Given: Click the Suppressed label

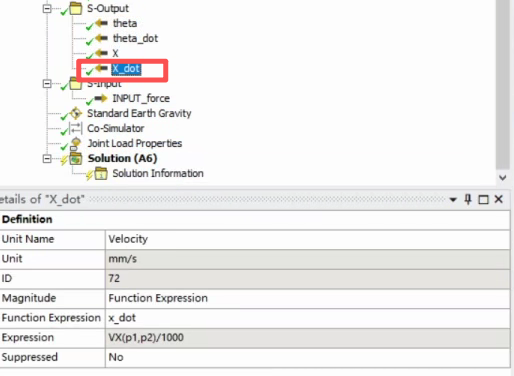Looking at the screenshot, I should pyautogui.click(x=30, y=357).
